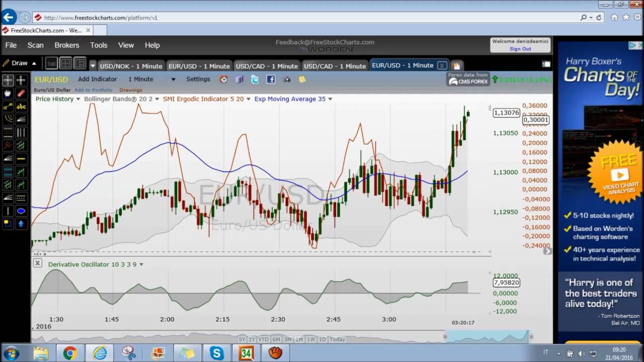Grab right handle of time range slider
The height and width of the screenshot is (362, 644).
[531, 337]
